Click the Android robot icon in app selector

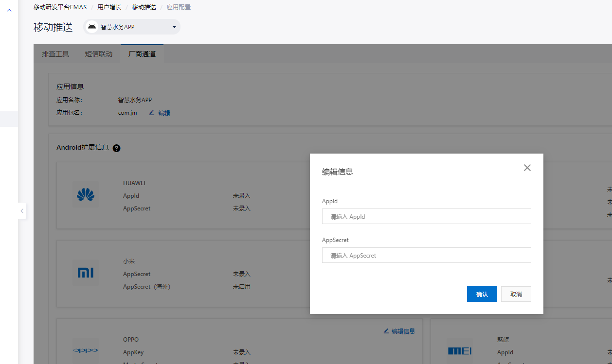91,27
